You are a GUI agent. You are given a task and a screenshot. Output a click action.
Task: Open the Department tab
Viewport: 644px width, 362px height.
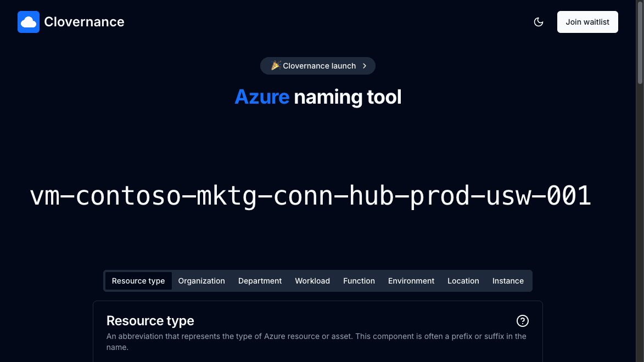[x=260, y=281]
